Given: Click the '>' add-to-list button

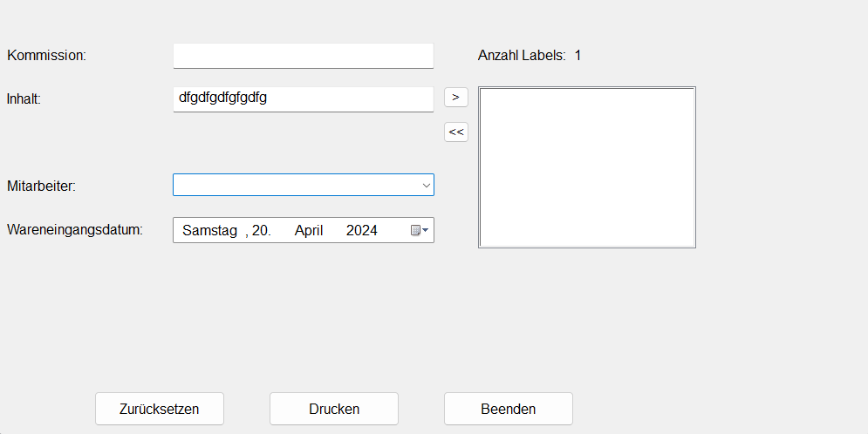Looking at the screenshot, I should [x=455, y=97].
